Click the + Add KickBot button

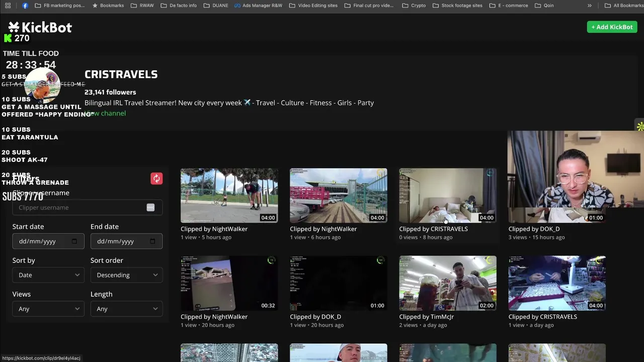[612, 27]
